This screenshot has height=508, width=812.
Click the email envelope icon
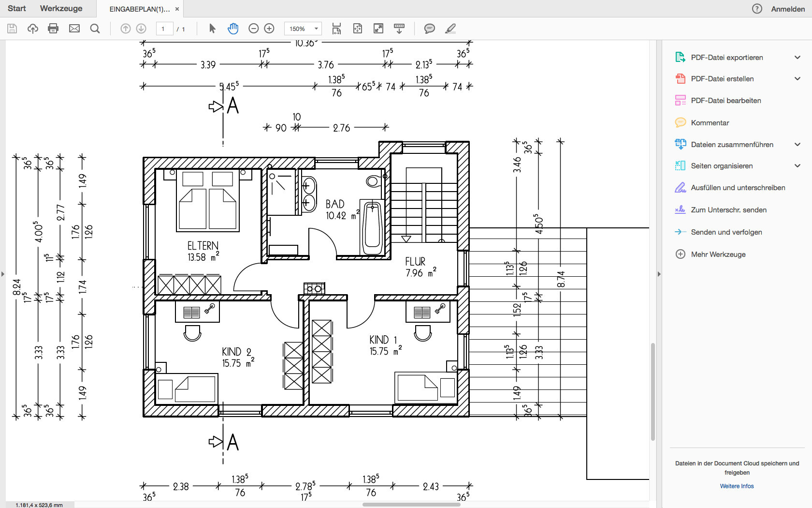pyautogui.click(x=74, y=29)
